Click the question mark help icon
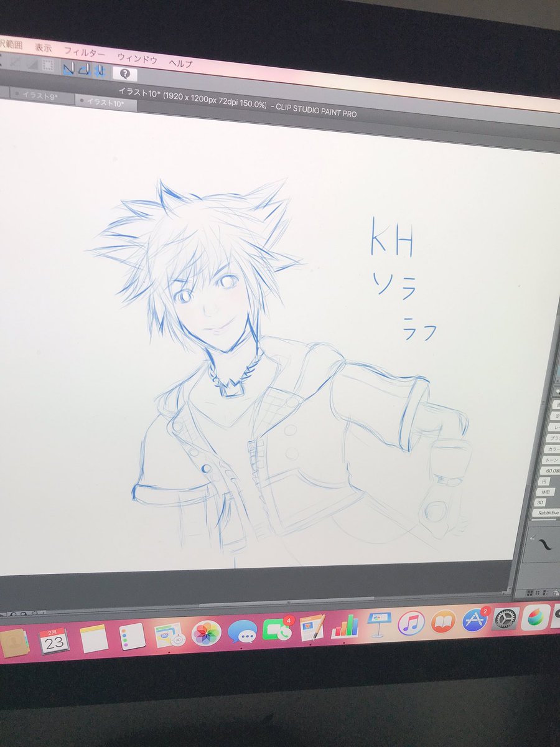This screenshot has width=560, height=747. (125, 73)
